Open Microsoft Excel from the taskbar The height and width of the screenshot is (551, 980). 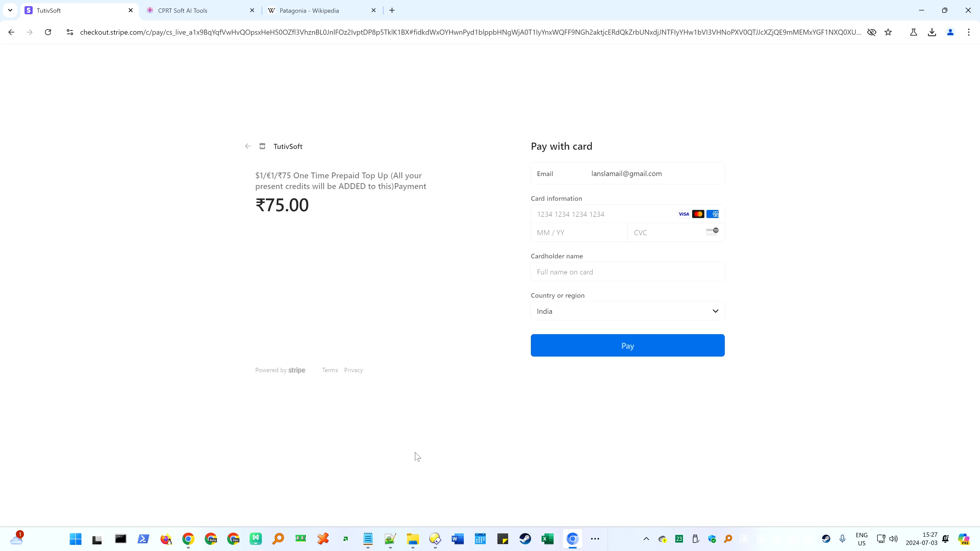548,539
